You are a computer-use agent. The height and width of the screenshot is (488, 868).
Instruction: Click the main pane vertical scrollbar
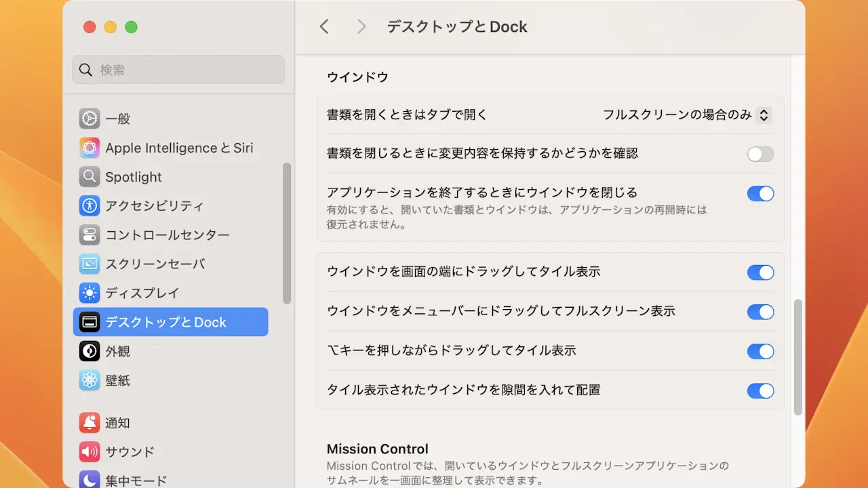pyautogui.click(x=798, y=357)
